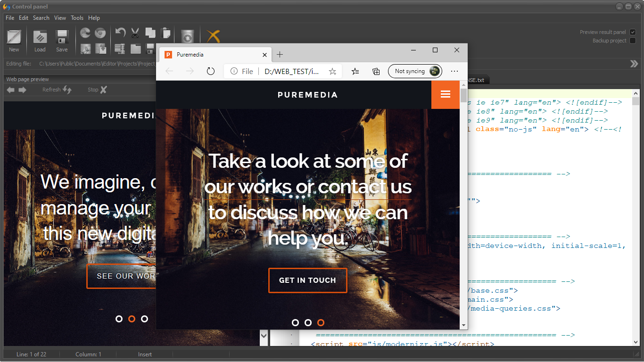644x362 pixels.
Task: Click the browser back arrow
Action: [169, 71]
